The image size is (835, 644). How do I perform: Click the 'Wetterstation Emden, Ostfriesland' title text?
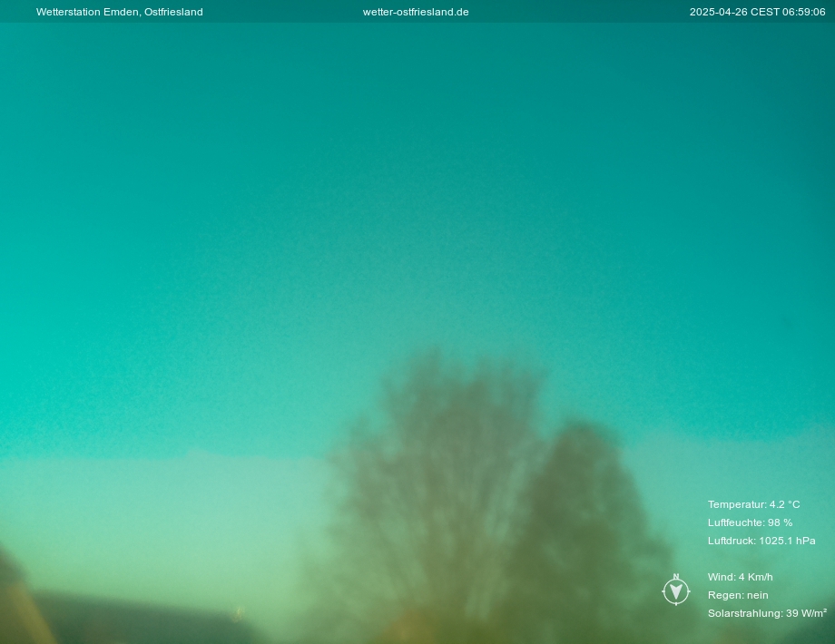click(119, 12)
